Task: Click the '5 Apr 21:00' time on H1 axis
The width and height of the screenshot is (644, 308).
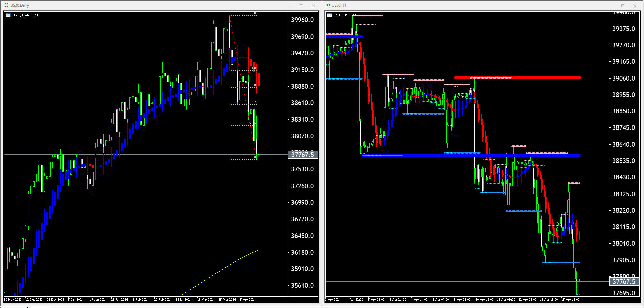Action: click(398, 300)
